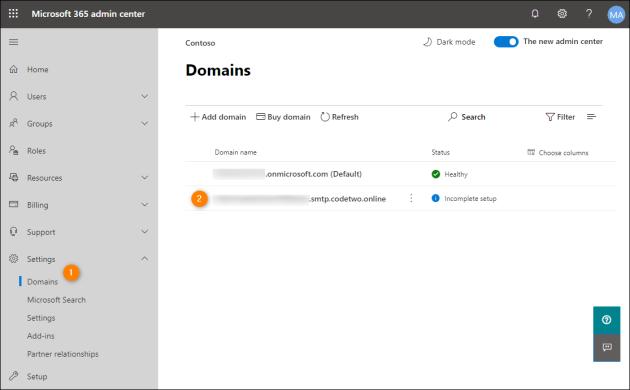Open the teal help pane button

pos(607,320)
